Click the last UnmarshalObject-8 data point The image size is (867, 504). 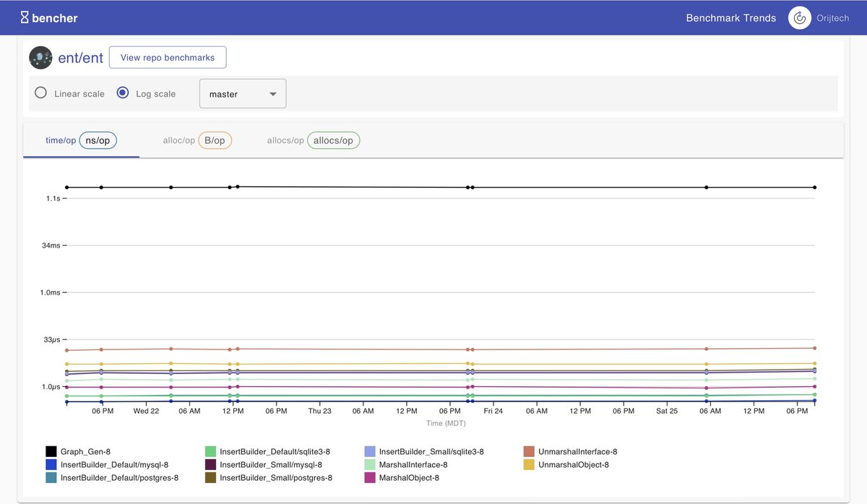(815, 363)
